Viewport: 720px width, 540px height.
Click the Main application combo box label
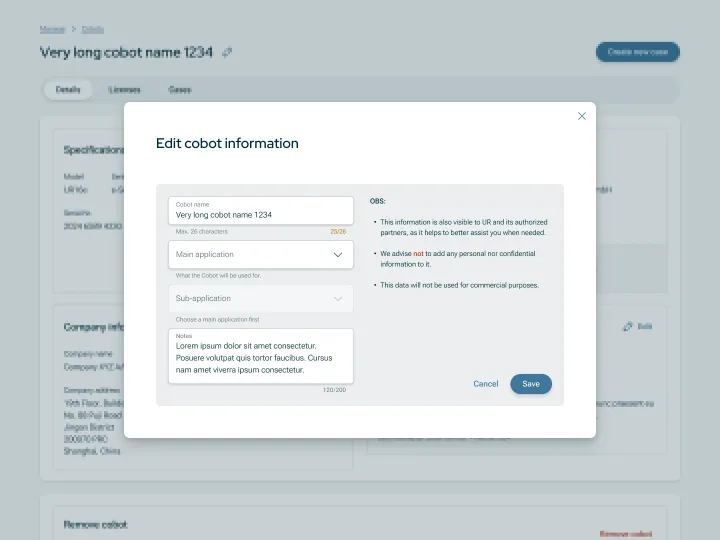tap(205, 255)
